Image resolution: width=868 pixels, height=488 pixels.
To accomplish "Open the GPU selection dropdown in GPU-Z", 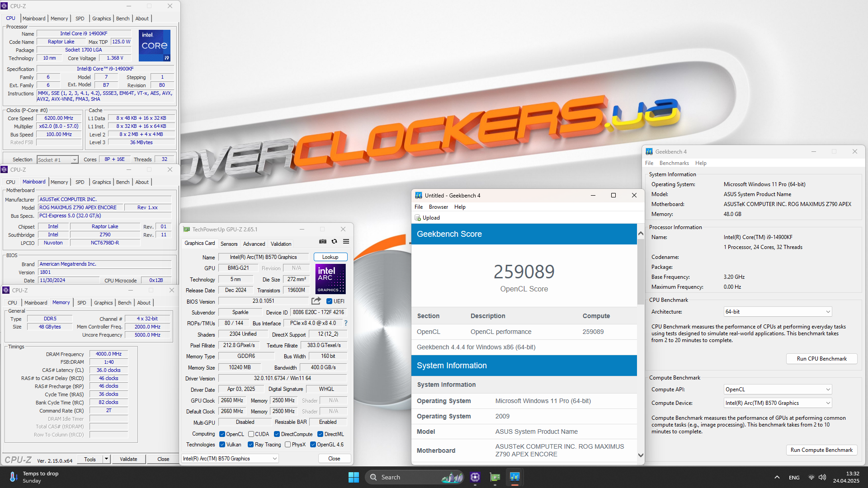I will pos(230,459).
